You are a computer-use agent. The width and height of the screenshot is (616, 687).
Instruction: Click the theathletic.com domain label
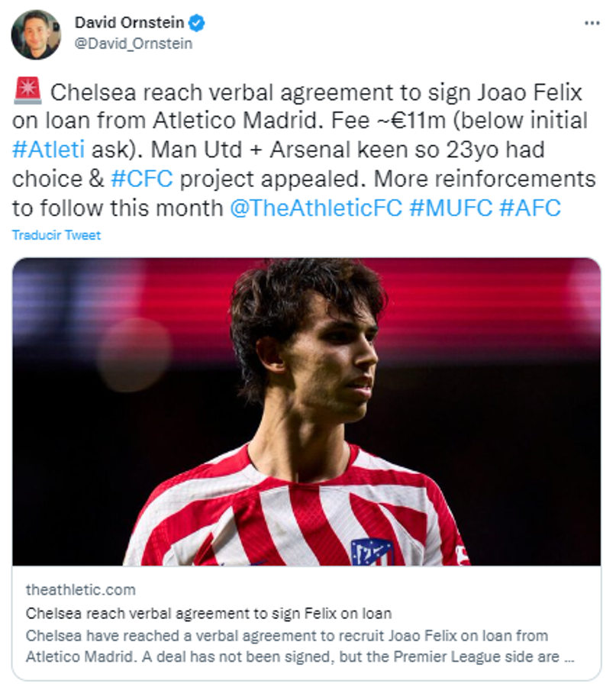click(x=80, y=589)
